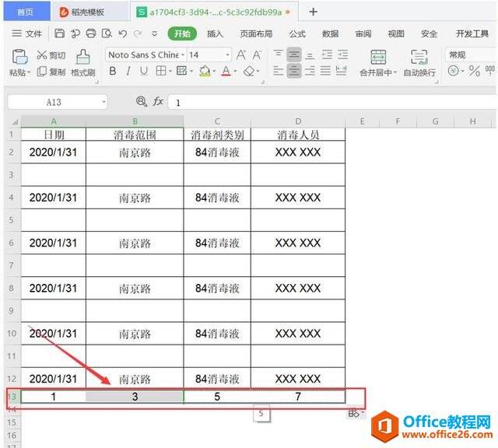
Task: Decrease font size with A- icon
Action: [x=257, y=55]
